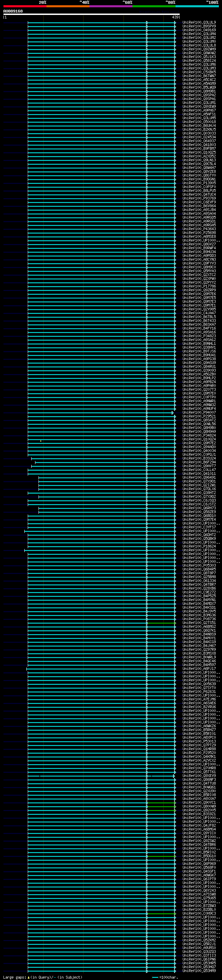The height and width of the screenshot is (980, 222).
Task: Select label UniRef100_B6F294
Action: [199, 462]
